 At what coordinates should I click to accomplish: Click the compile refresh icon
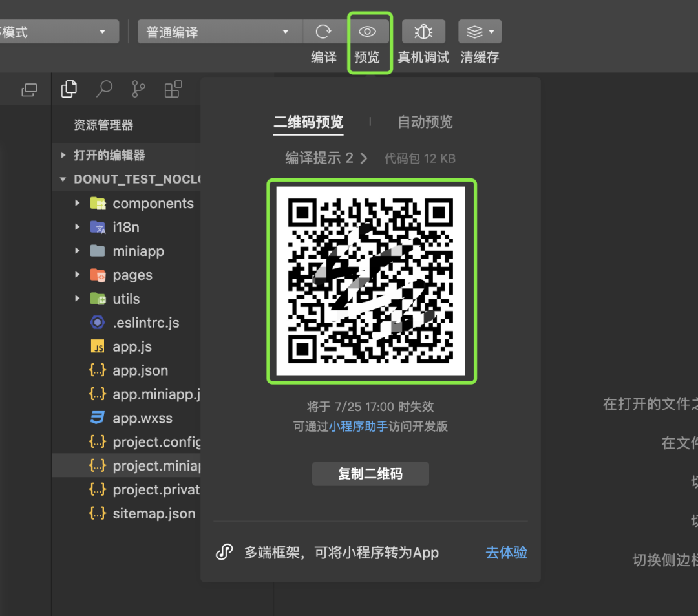coord(324,32)
